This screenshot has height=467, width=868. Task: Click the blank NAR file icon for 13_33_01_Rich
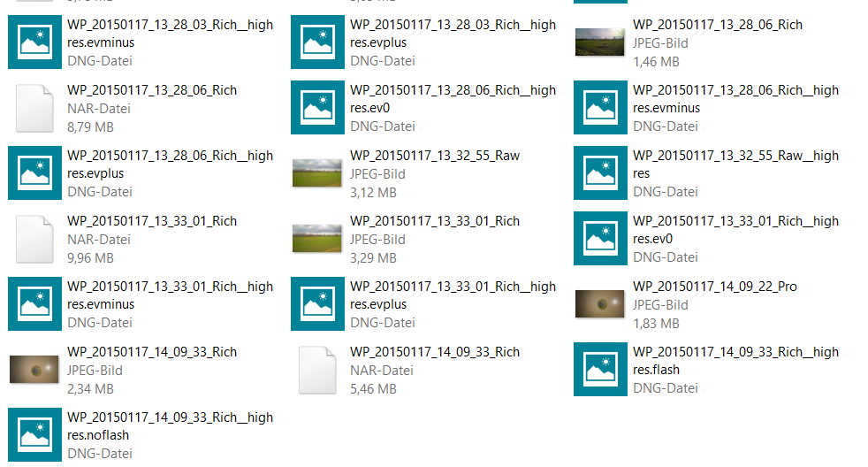tap(34, 239)
